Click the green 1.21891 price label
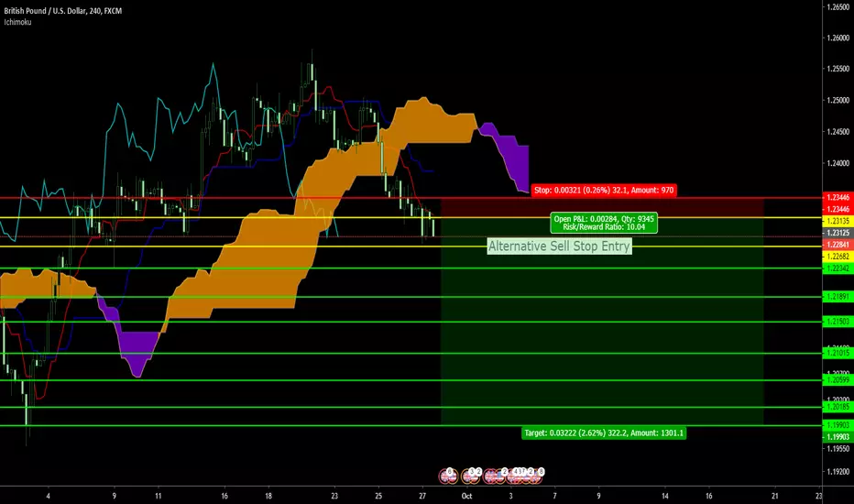Viewport: 854px width, 504px height. (x=838, y=297)
